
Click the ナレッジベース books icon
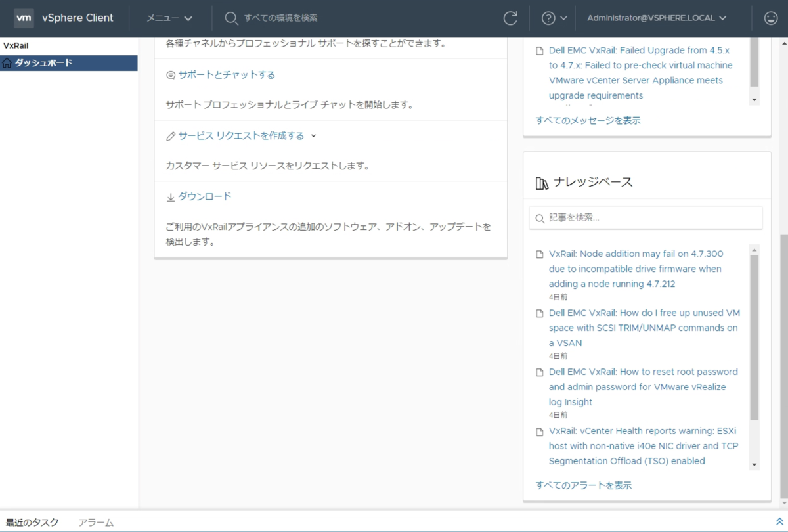click(x=542, y=183)
